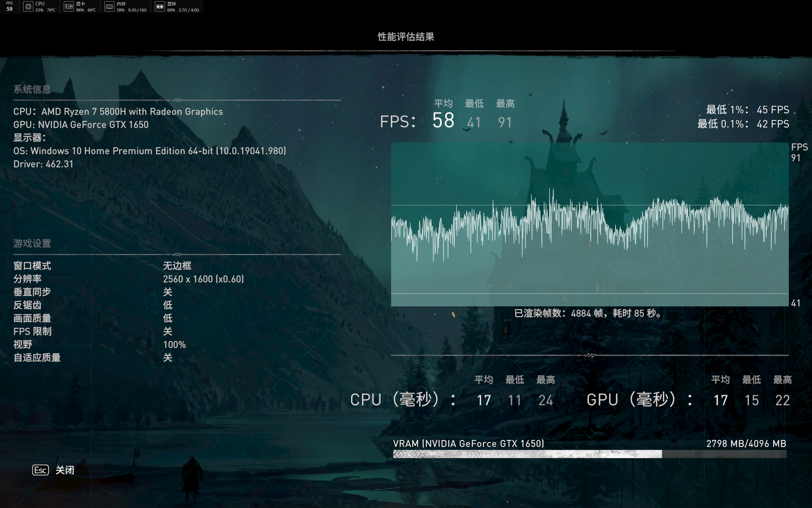Image resolution: width=812 pixels, height=508 pixels.
Task: Click the 画面质量 setting label
Action: click(32, 318)
